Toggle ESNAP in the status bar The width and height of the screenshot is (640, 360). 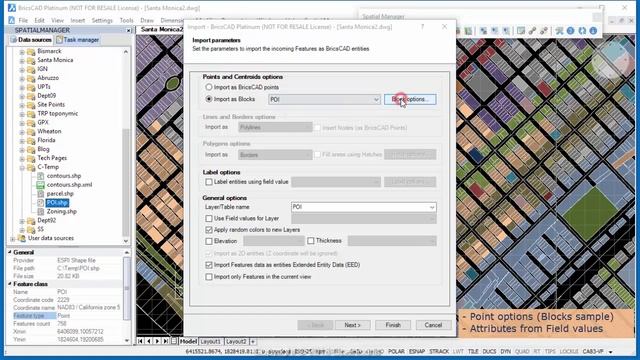click(x=417, y=351)
